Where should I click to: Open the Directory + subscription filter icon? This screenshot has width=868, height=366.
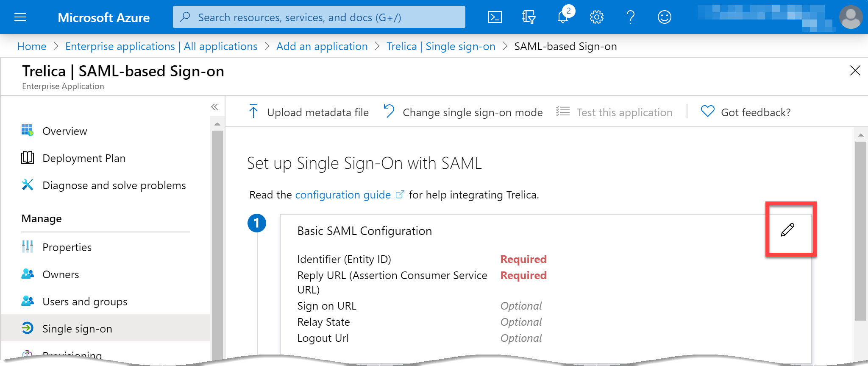click(529, 17)
